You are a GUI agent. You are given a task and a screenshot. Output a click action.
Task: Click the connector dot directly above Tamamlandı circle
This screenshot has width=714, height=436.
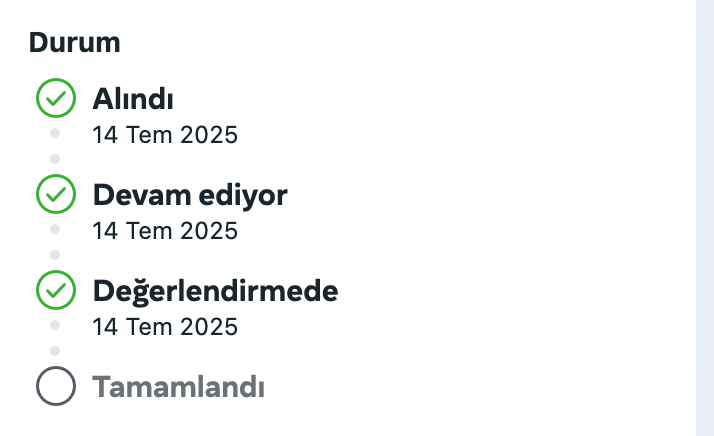(x=55, y=351)
